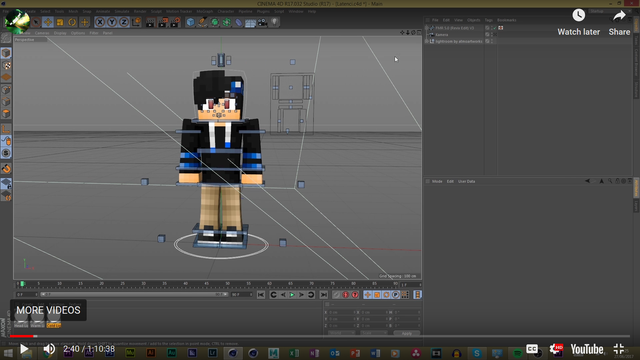Toggle layer checkbox of FMR 5.0 rig row
The image size is (640, 360).
pyautogui.click(x=487, y=28)
